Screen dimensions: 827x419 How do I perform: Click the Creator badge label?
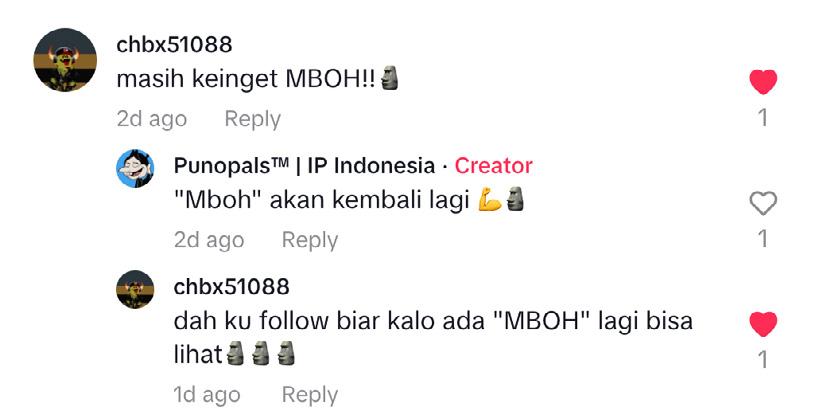494,166
